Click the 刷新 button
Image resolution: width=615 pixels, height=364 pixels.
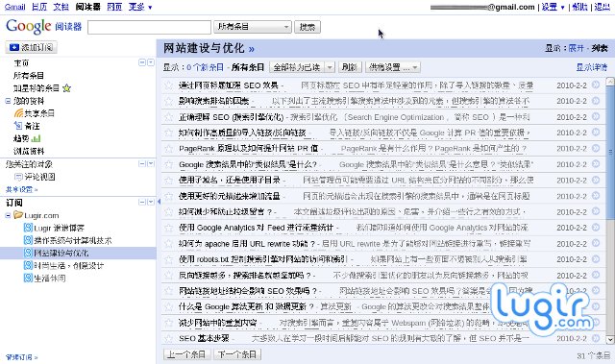[x=349, y=67]
